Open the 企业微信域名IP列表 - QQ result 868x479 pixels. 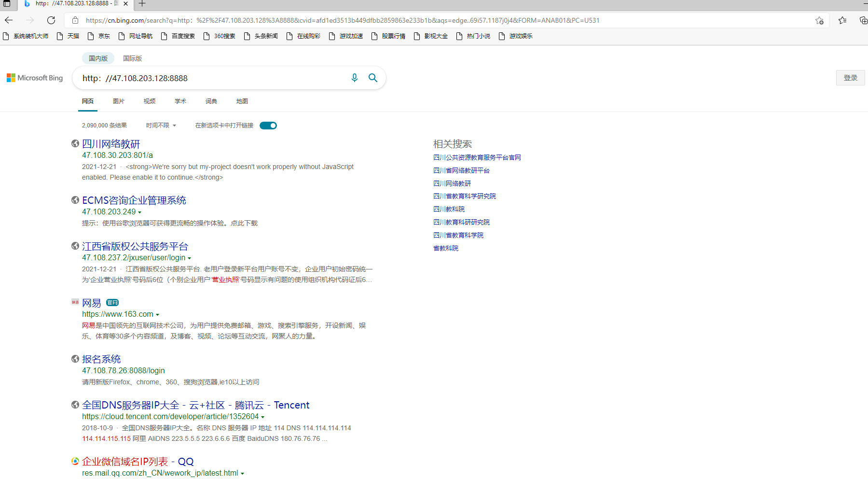[138, 462]
